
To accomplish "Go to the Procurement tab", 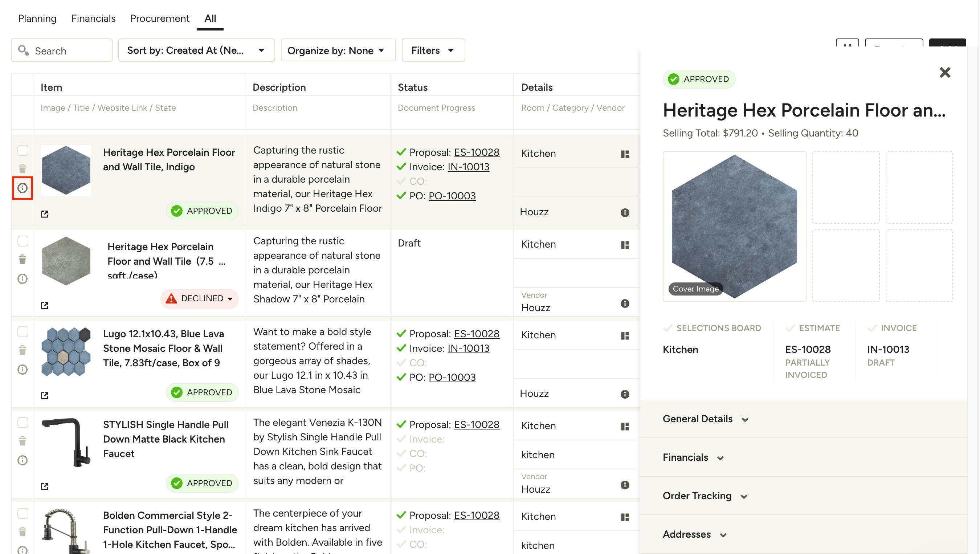I will 160,18.
